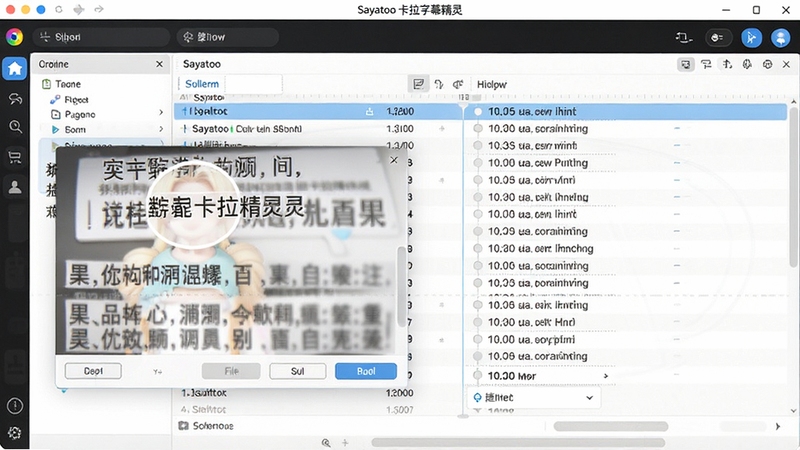Viewport: 800px width, 450px height.
Task: Click the speaker icon beside Hiolpw
Action: (458, 84)
